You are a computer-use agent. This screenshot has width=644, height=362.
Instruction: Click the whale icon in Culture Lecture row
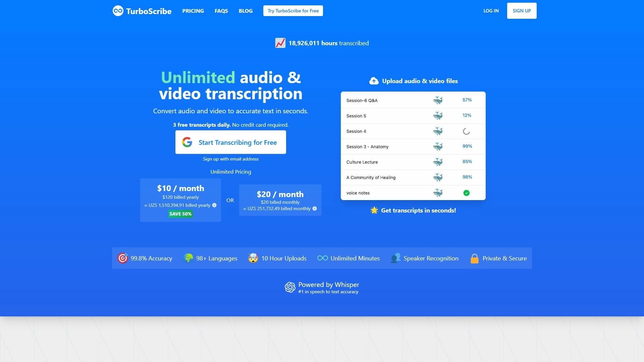click(437, 162)
